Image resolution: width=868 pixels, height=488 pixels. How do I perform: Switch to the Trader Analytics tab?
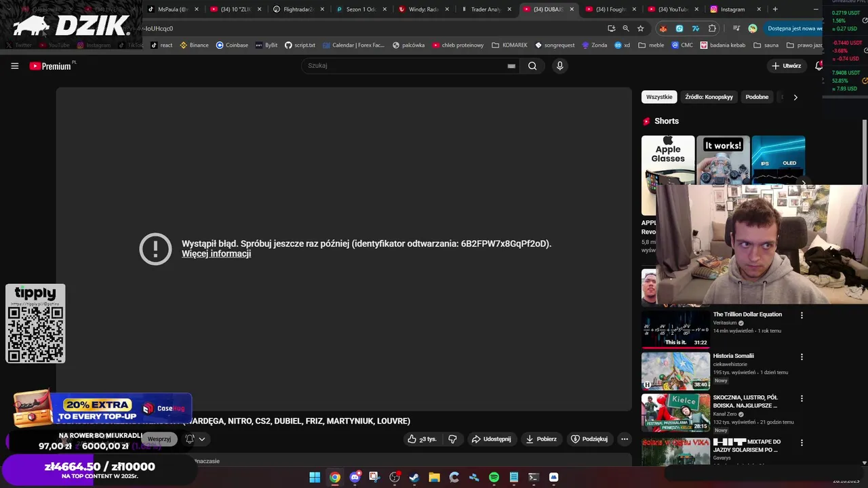[x=486, y=9]
